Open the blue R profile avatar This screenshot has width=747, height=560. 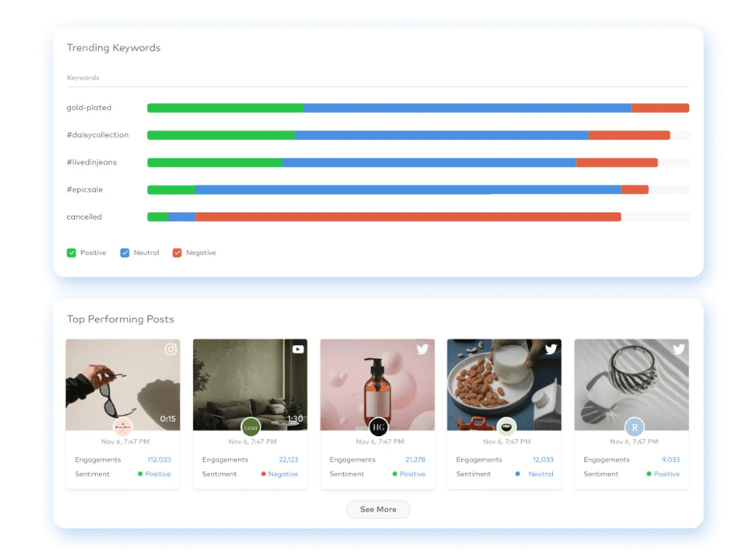pos(634,427)
